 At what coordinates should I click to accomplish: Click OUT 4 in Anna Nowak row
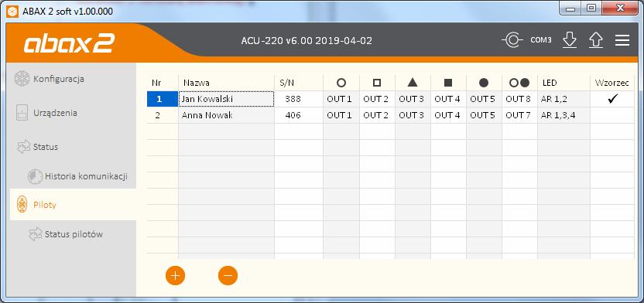click(448, 115)
